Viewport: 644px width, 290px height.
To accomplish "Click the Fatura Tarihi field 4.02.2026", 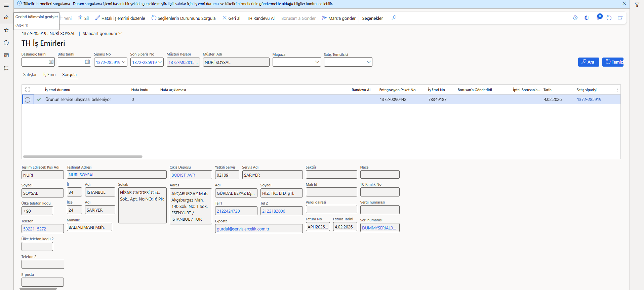I will (x=345, y=227).
